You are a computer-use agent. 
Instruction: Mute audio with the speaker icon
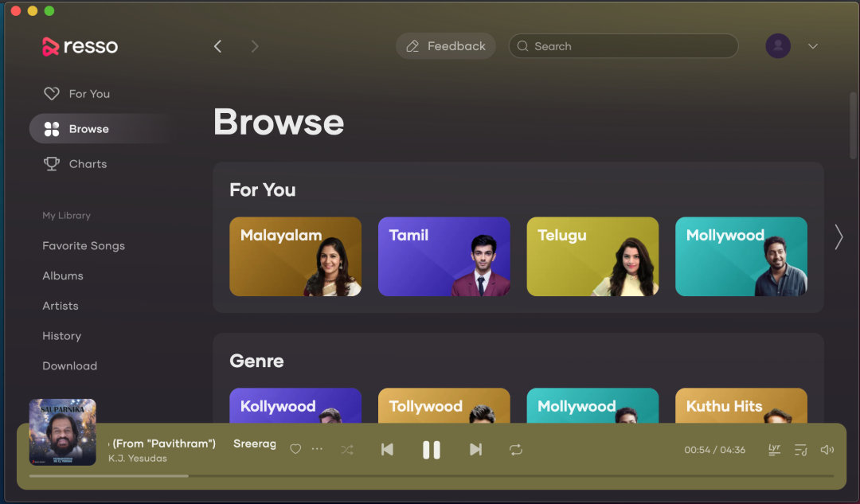pyautogui.click(x=827, y=450)
